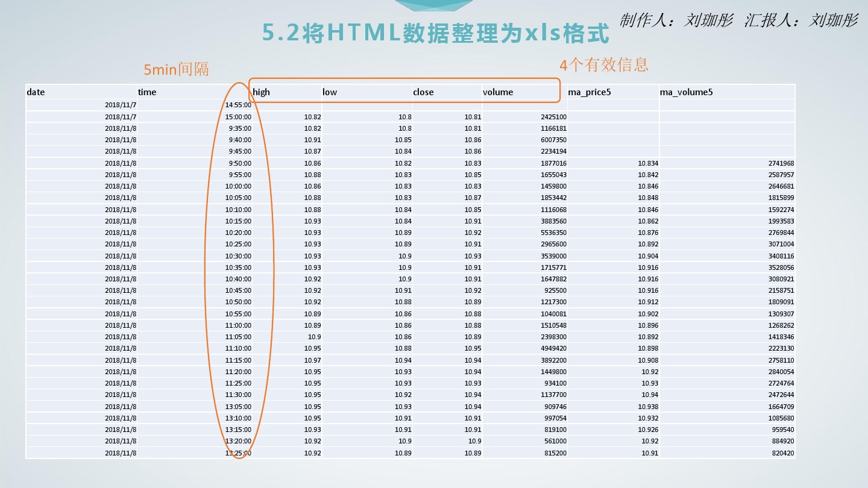Click the high value '10.97' in the 11:15:00 row
This screenshot has height=488, width=868.
(x=313, y=360)
